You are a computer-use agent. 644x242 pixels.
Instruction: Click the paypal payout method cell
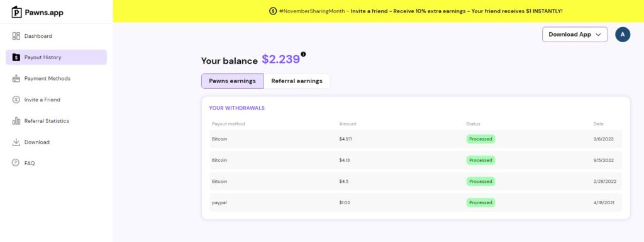click(x=219, y=203)
